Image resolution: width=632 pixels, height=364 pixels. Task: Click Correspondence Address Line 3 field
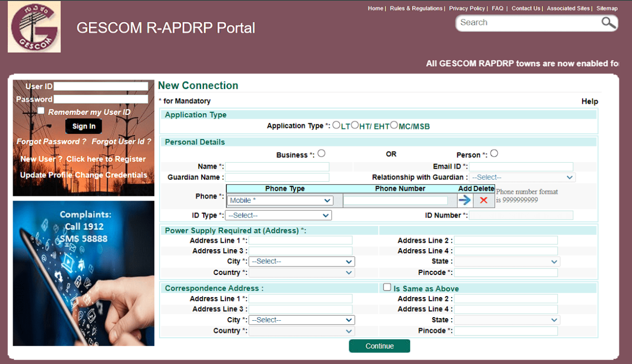(301, 309)
